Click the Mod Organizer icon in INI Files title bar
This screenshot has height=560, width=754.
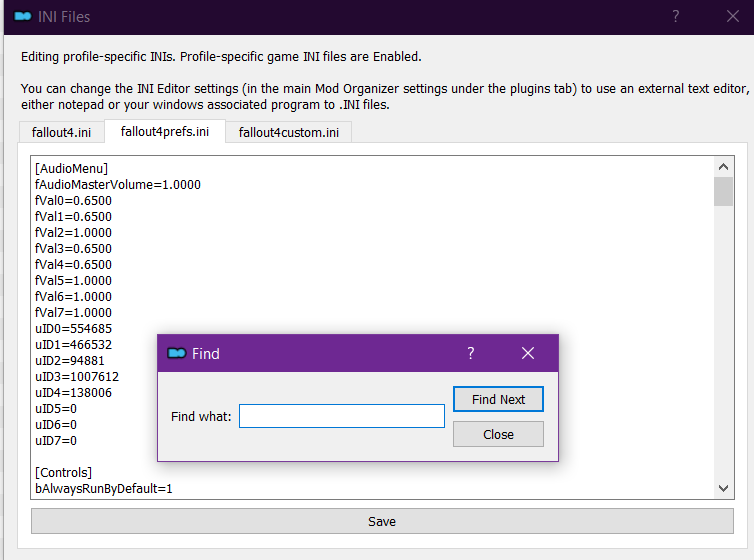pyautogui.click(x=23, y=17)
